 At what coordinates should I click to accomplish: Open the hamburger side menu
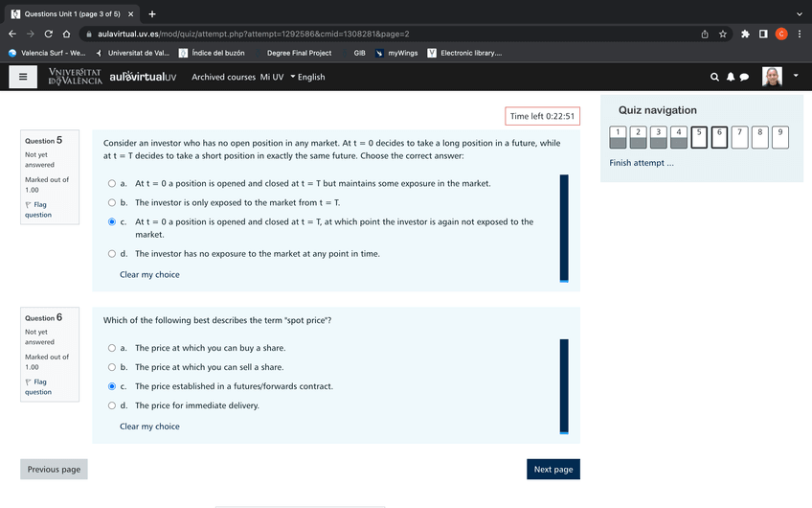click(22, 77)
